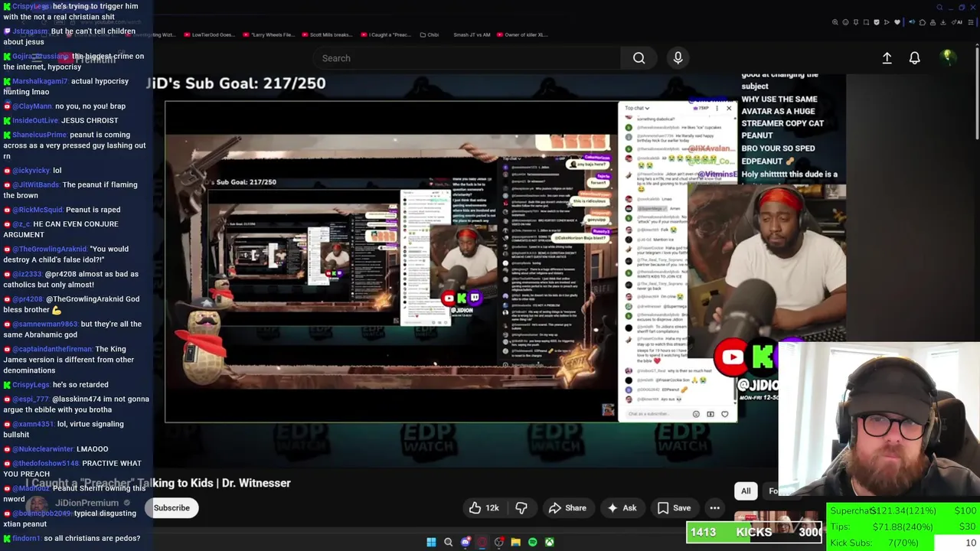Click chat username 'Nukeclearwinter'
Image resolution: width=980 pixels, height=551 pixels.
point(43,449)
